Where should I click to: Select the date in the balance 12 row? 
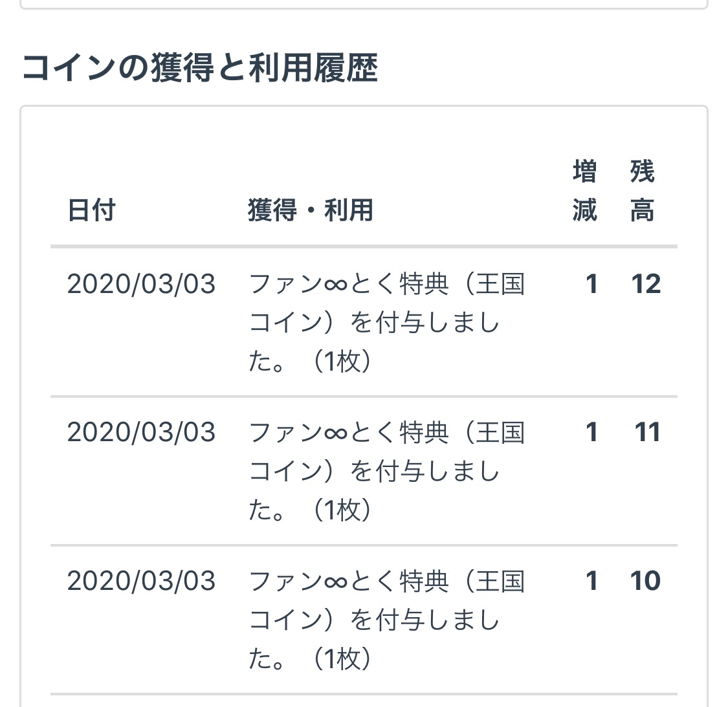point(141,284)
